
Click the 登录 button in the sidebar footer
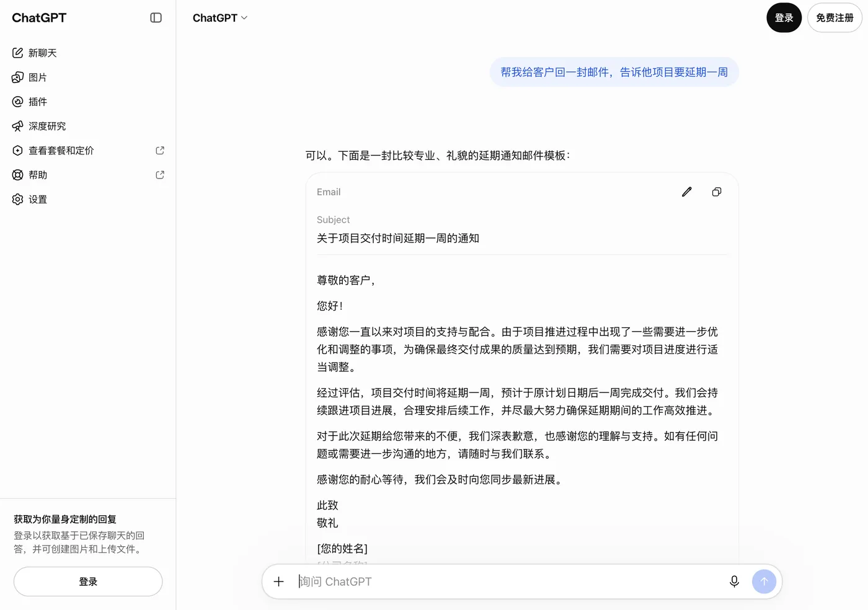click(x=88, y=581)
